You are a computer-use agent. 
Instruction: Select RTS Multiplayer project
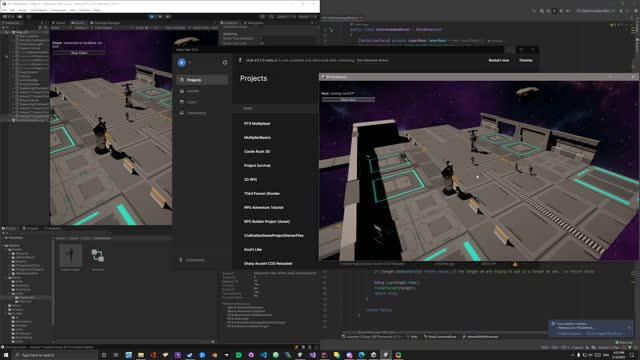click(x=257, y=124)
